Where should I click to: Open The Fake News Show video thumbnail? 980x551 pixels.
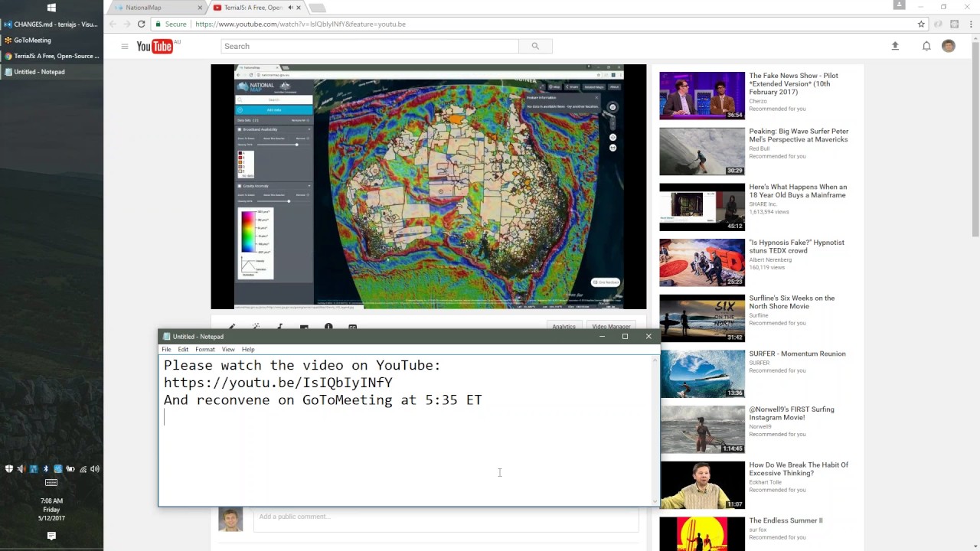point(702,96)
